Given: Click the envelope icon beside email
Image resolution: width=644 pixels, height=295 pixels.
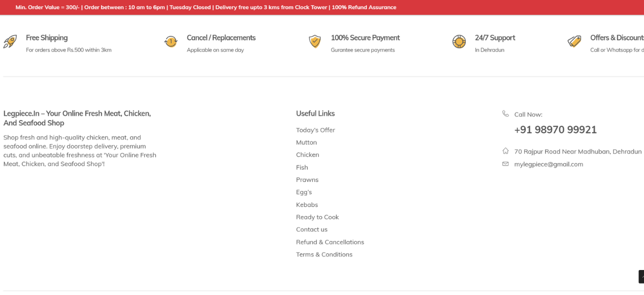Looking at the screenshot, I should click(x=505, y=164).
